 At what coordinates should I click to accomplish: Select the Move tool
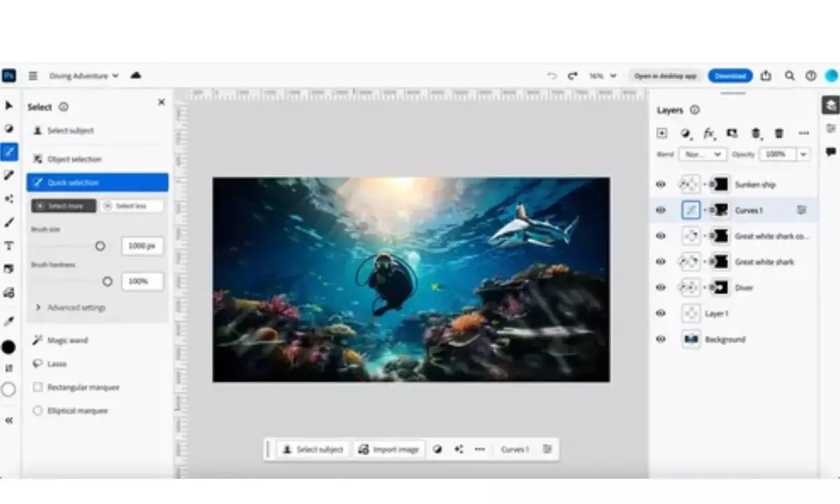coord(9,106)
